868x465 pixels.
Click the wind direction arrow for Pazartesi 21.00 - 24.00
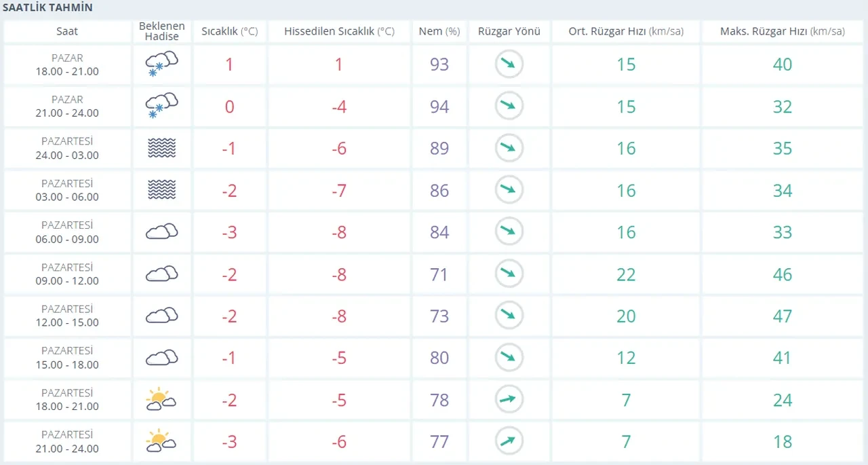pos(509,442)
